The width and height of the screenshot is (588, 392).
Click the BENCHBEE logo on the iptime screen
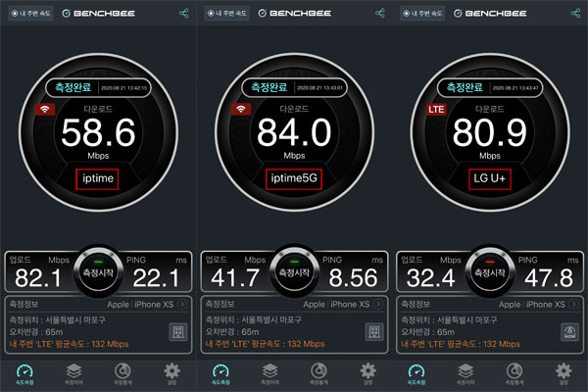[x=98, y=14]
